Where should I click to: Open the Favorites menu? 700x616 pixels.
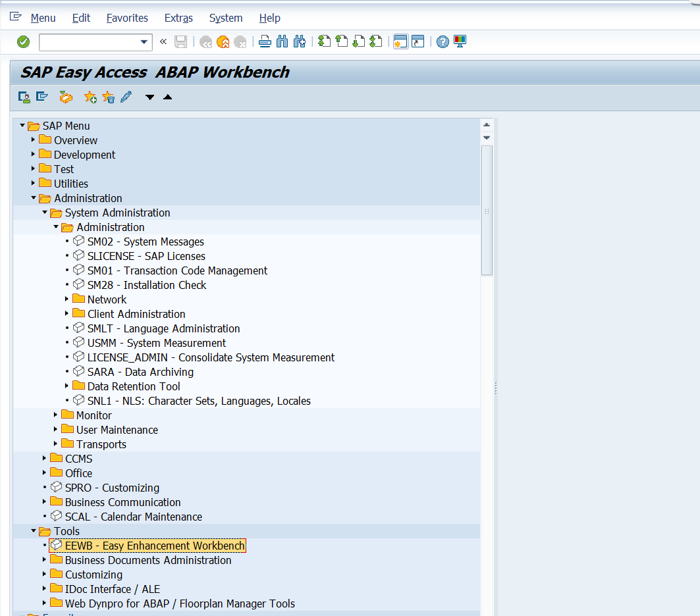[127, 18]
